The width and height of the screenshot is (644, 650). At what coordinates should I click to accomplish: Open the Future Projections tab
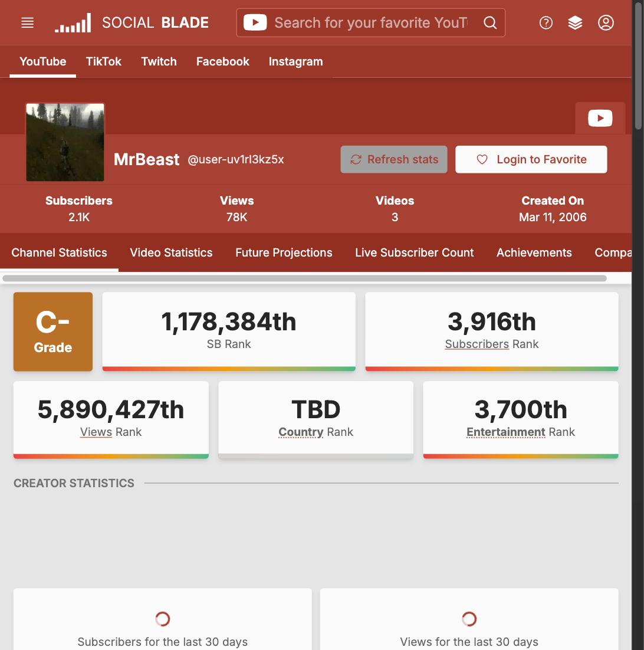284,252
